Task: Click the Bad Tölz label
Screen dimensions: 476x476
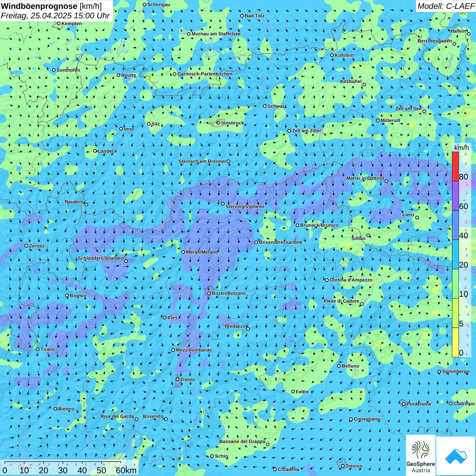Action: (x=255, y=16)
